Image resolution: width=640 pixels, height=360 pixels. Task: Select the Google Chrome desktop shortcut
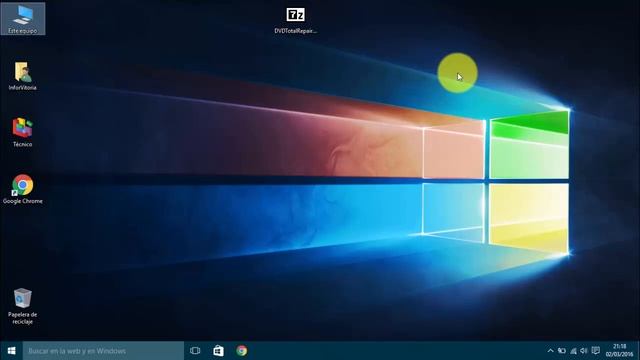(x=22, y=189)
